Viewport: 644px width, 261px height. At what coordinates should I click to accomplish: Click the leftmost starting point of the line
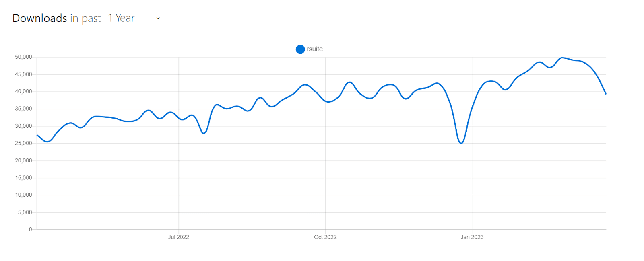[37, 135]
